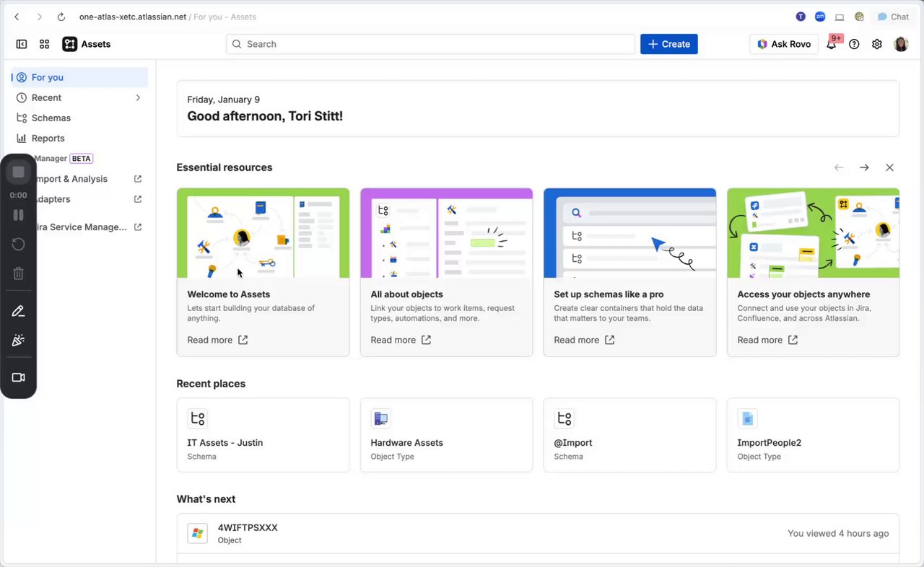Expand the Recent menu chevron
The height and width of the screenshot is (567, 924).
(x=138, y=97)
